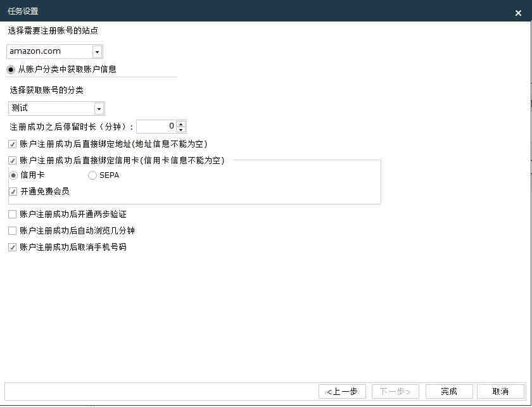532x407 pixels.
Task: Choose the SEPA radio option
Action: [x=92, y=175]
